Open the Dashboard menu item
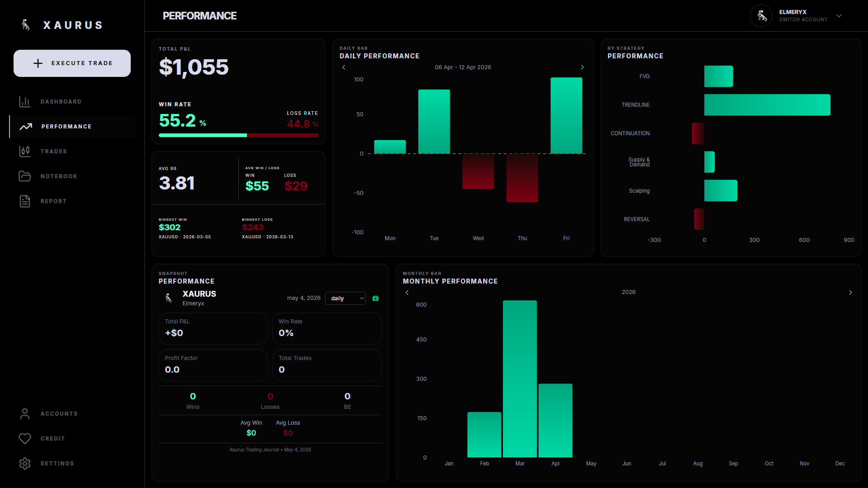The height and width of the screenshot is (488, 868). [x=72, y=102]
